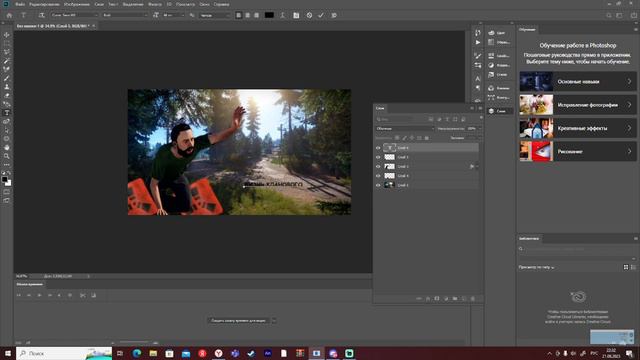Screen dimensions: 640x360
Task: Click the scissors split icon in the Timeline
Action: (x=82, y=295)
